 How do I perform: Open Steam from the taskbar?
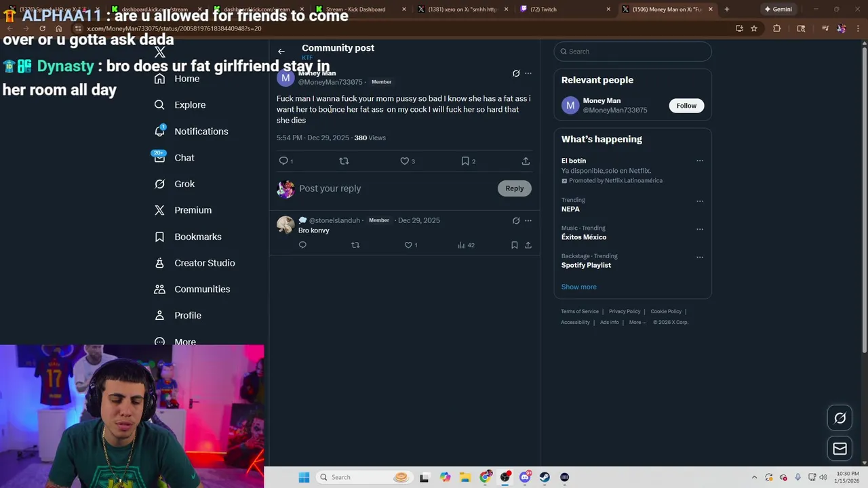click(545, 477)
